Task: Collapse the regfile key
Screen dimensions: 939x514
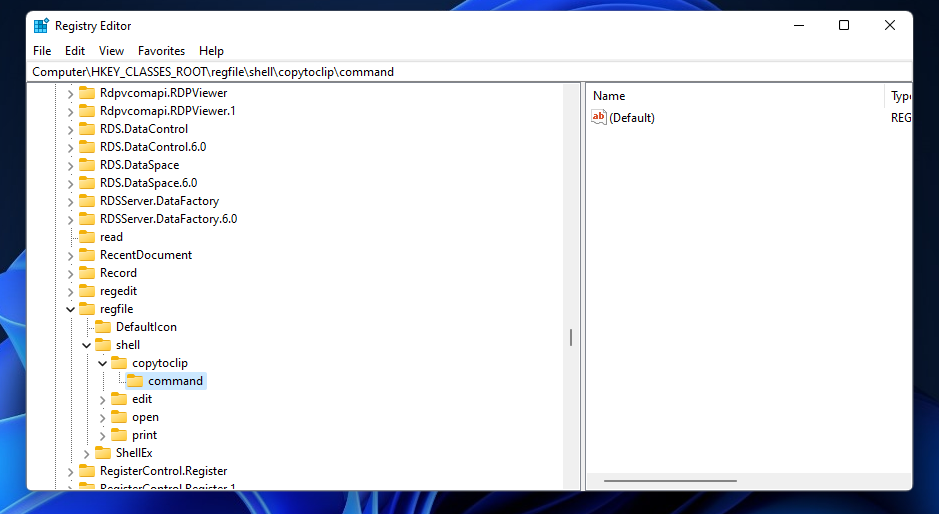Action: pos(71,309)
